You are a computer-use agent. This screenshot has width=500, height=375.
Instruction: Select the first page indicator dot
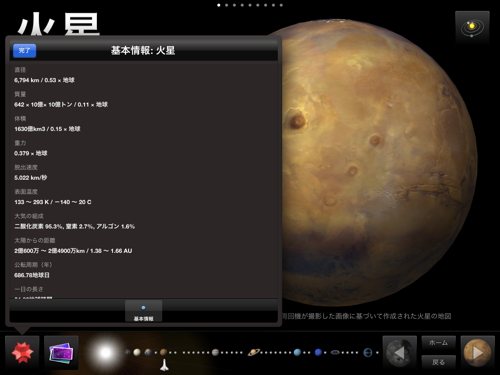click(x=219, y=5)
